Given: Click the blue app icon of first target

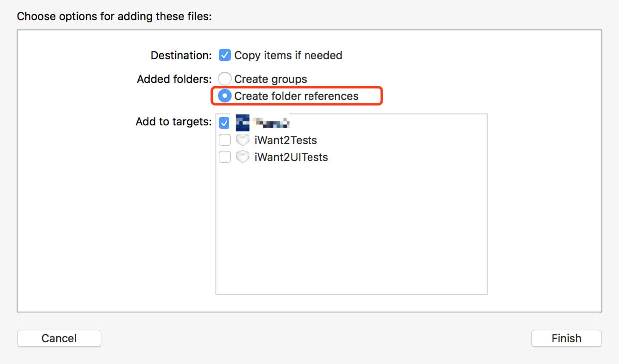Looking at the screenshot, I should point(242,123).
